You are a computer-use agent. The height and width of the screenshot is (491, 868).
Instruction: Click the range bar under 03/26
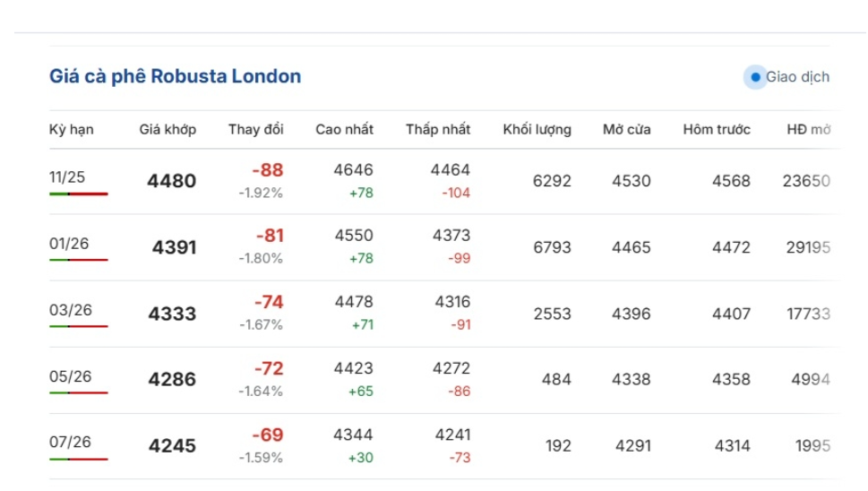click(x=79, y=326)
